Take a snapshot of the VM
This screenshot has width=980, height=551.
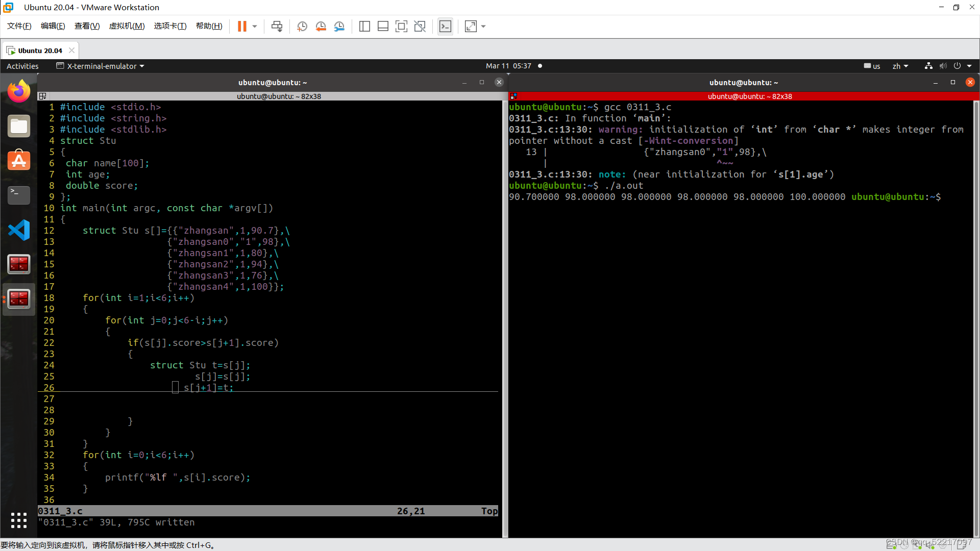(302, 27)
